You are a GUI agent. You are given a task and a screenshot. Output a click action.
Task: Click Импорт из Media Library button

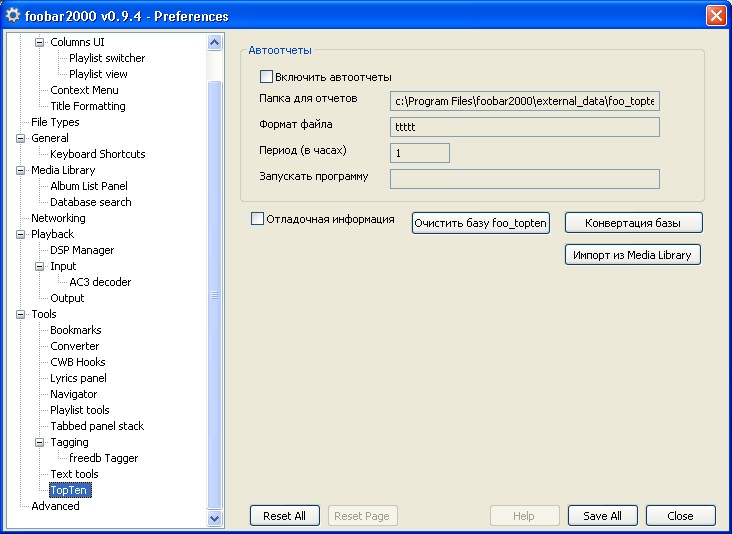[632, 255]
